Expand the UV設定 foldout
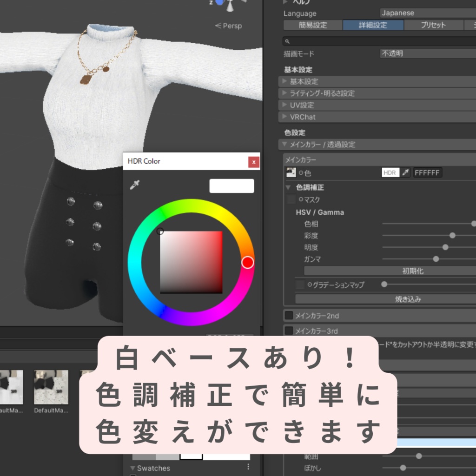Screen dimensions: 476x476 377,105
